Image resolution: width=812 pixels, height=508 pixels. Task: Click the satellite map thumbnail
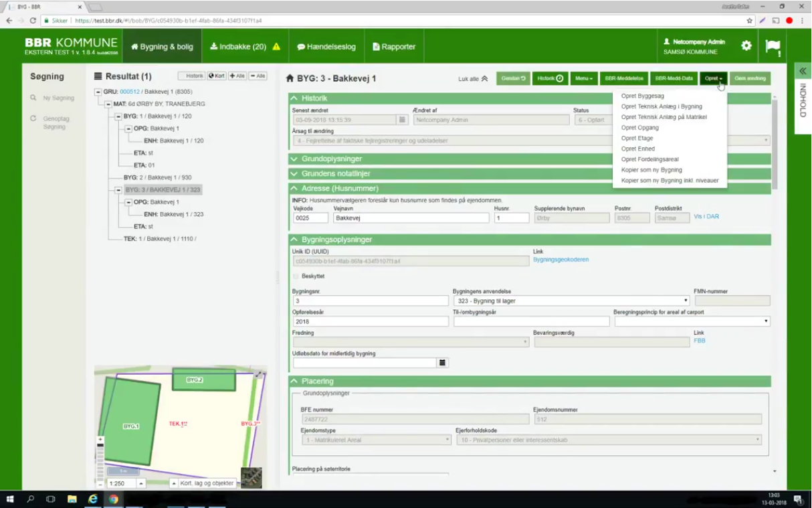[251, 478]
